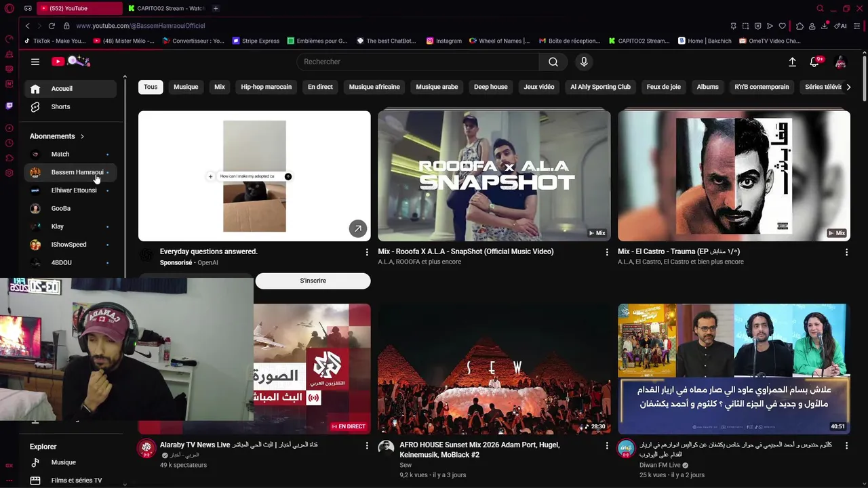Open the IShowSpeed subscription
This screenshot has height=488, width=868.
pos(71,245)
